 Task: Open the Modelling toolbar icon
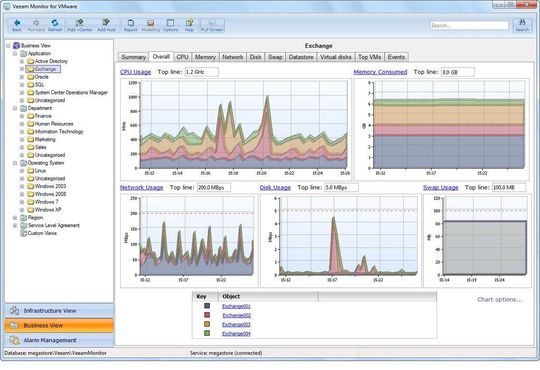(x=150, y=23)
